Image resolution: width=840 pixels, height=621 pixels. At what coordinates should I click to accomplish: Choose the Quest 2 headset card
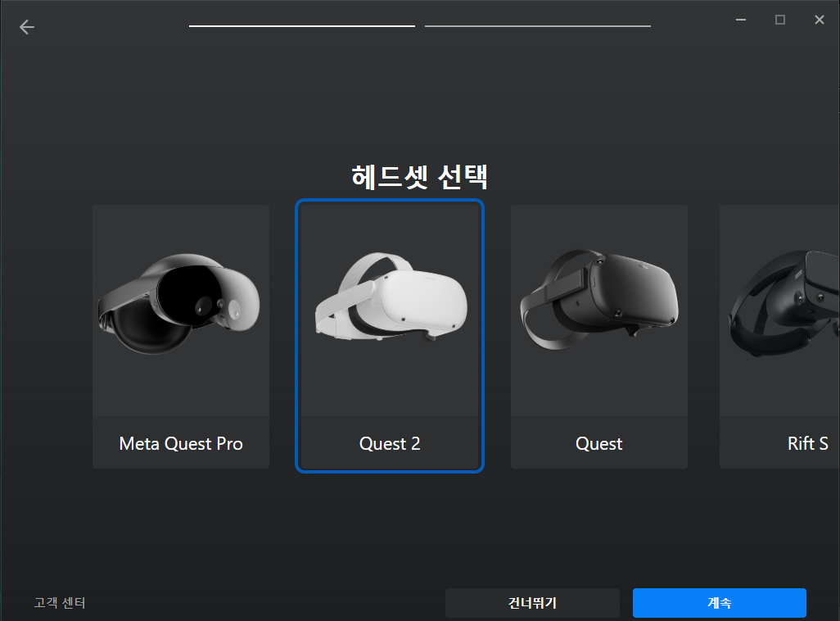[390, 336]
